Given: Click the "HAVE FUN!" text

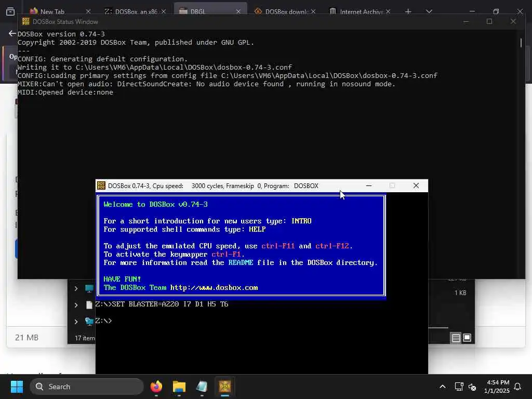Looking at the screenshot, I should 122,279.
